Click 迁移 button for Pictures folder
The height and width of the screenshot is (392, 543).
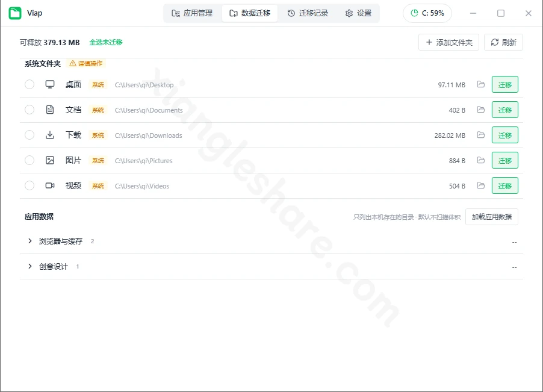pyautogui.click(x=505, y=160)
